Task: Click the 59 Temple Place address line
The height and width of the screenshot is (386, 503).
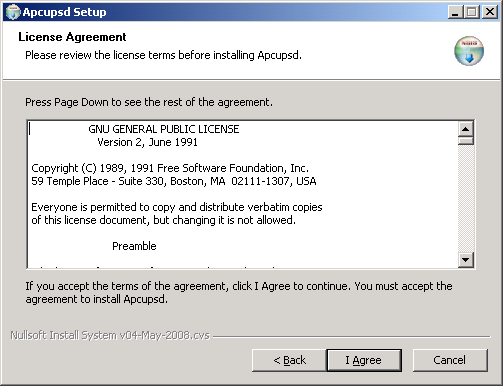Action: click(174, 181)
